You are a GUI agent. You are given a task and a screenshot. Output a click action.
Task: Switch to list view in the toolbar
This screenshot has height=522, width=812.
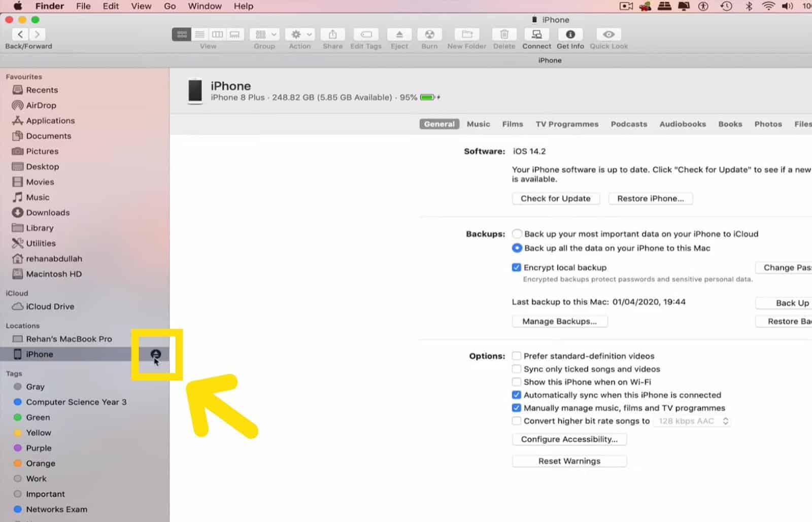pos(199,34)
